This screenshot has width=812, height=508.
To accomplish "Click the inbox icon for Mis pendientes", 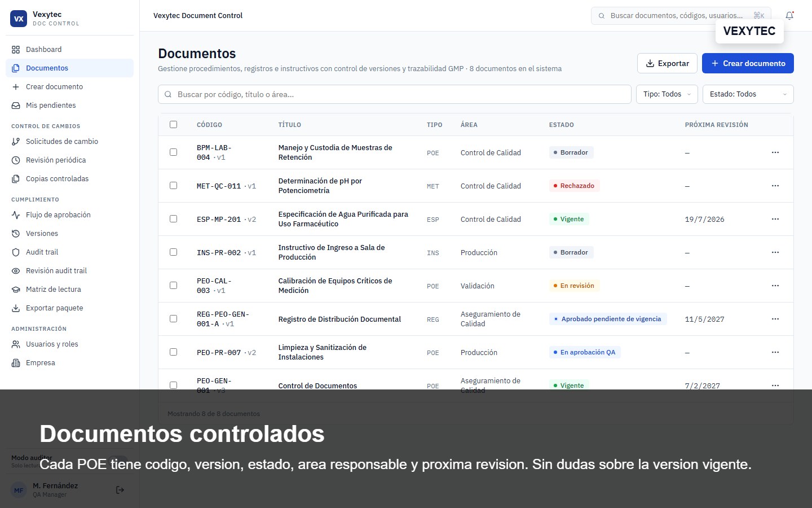I will 16,106.
